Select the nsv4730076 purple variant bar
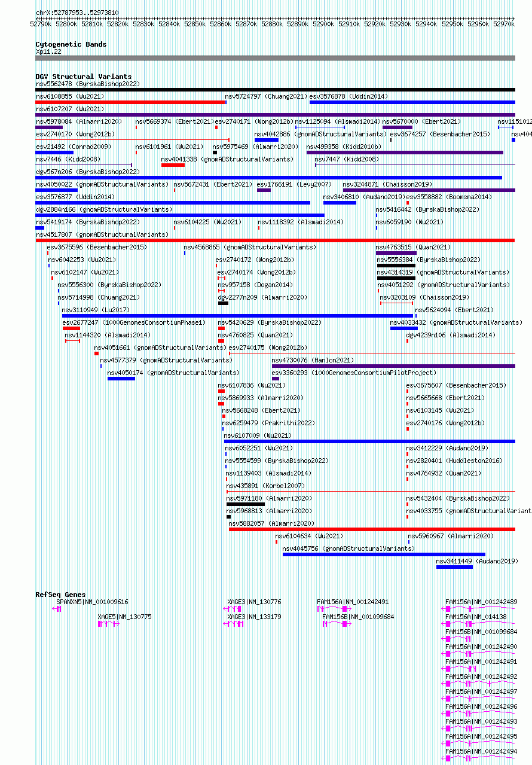The height and width of the screenshot is (765, 532). click(393, 366)
